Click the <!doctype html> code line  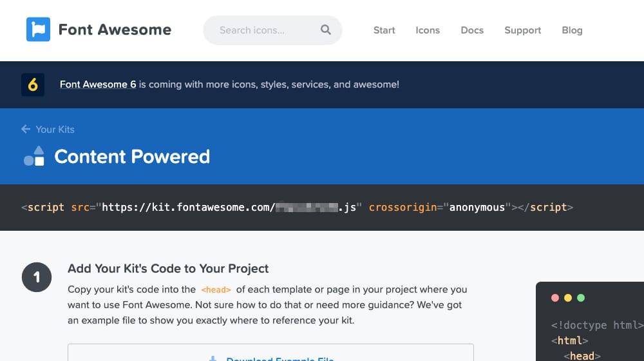point(597,325)
